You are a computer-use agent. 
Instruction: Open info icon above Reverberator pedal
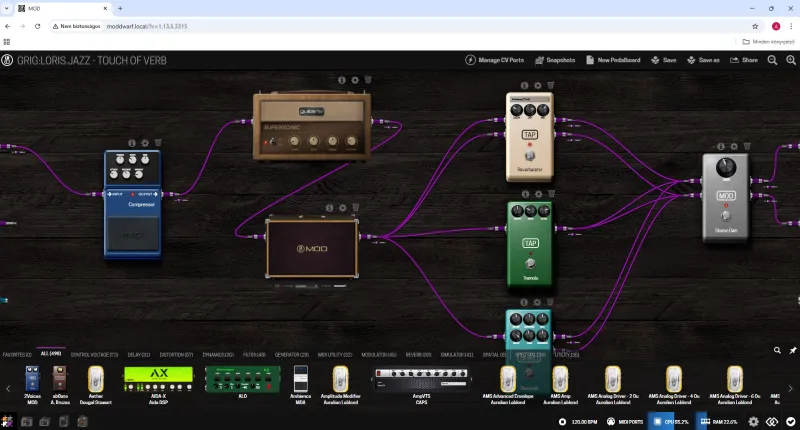524,85
